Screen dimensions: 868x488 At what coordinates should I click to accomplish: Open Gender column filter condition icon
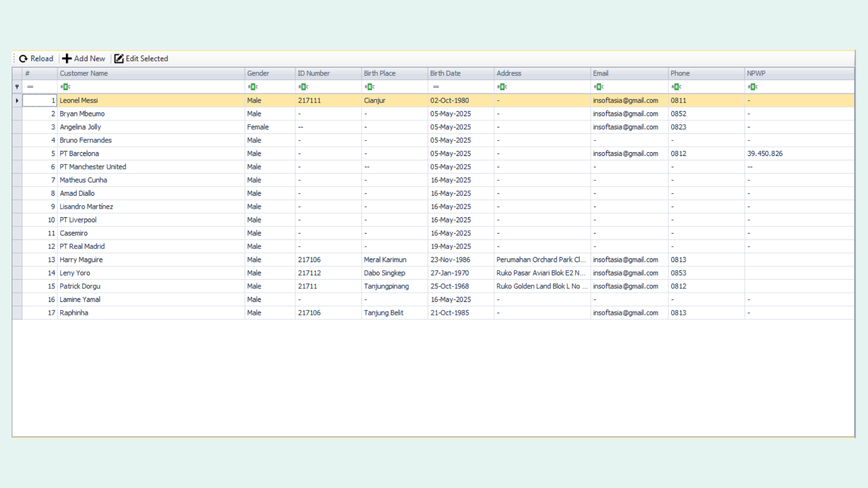pyautogui.click(x=253, y=87)
